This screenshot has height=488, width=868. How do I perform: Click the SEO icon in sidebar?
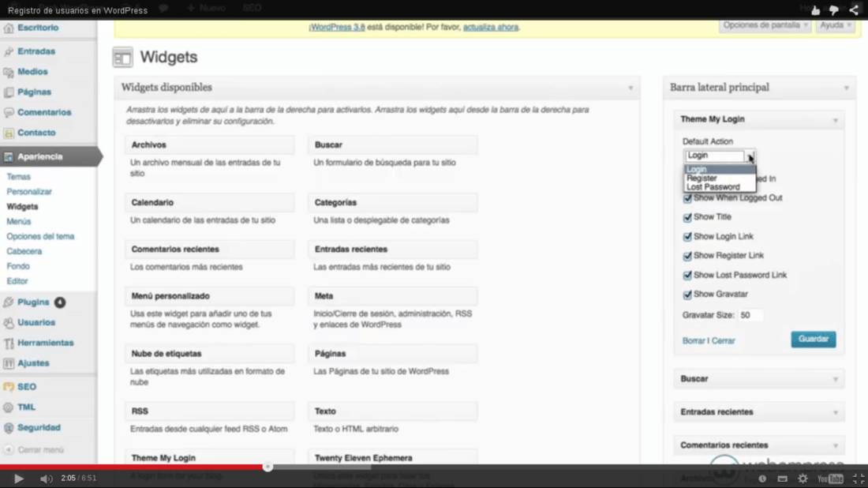click(x=9, y=387)
